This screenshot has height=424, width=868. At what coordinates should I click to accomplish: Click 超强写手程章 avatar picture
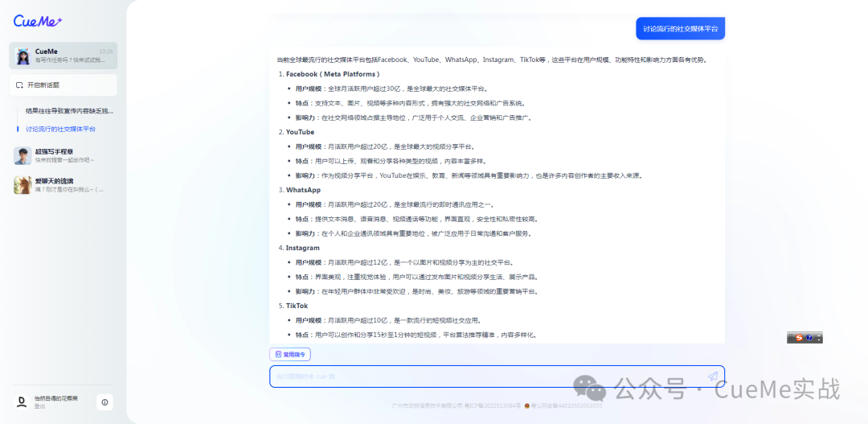click(23, 156)
